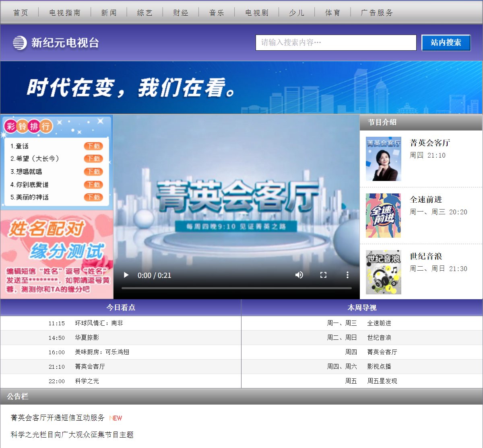Viewport: 483px width, 448px height.
Task: Open the 综艺 section
Action: (x=144, y=13)
